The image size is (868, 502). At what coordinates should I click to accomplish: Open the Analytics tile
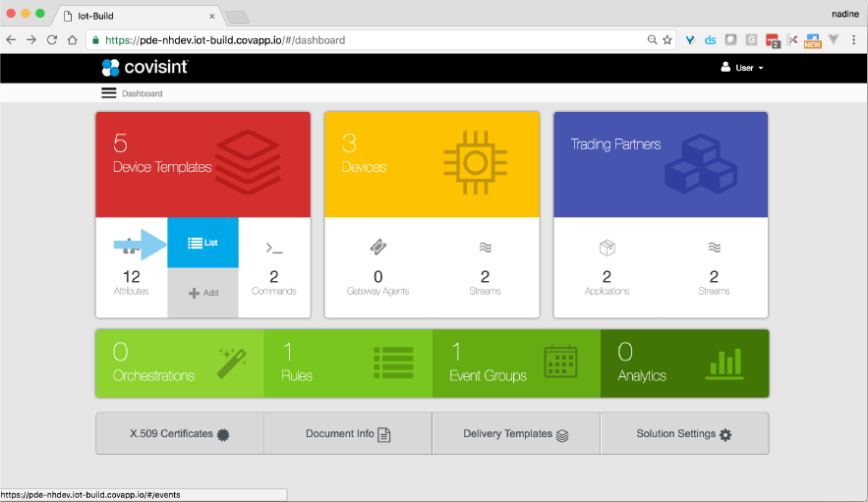click(684, 363)
